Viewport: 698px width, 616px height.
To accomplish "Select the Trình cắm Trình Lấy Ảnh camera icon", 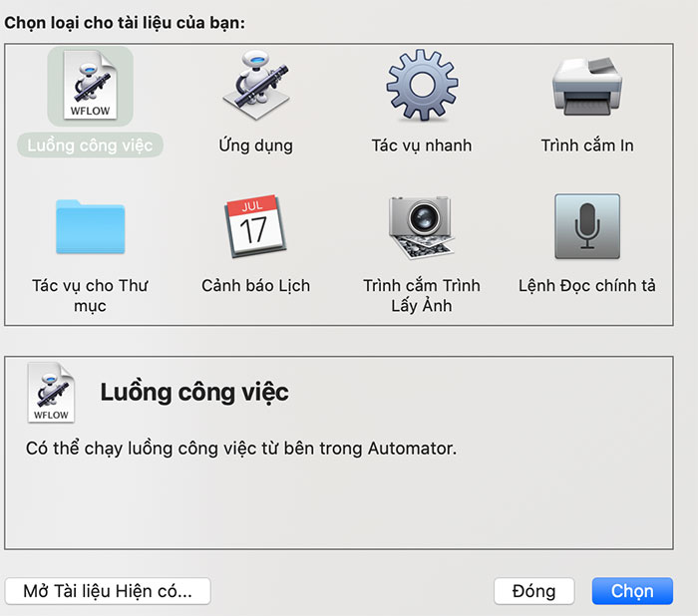I will click(422, 227).
